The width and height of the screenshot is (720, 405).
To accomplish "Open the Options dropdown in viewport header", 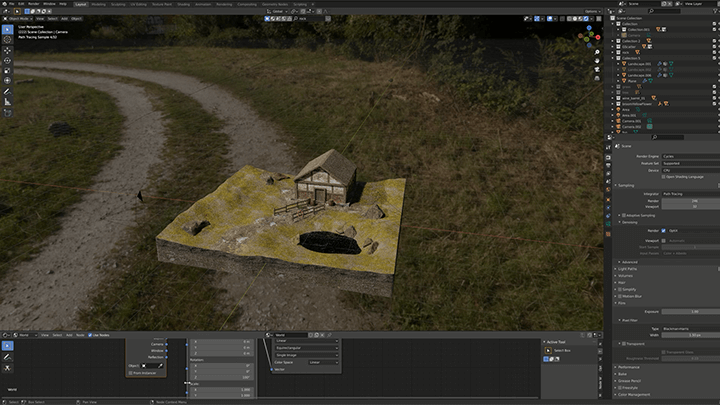I will [592, 11].
